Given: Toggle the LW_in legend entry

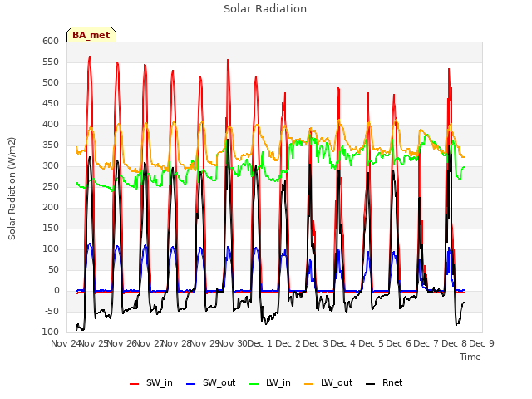Looking at the screenshot, I should 269,382.
